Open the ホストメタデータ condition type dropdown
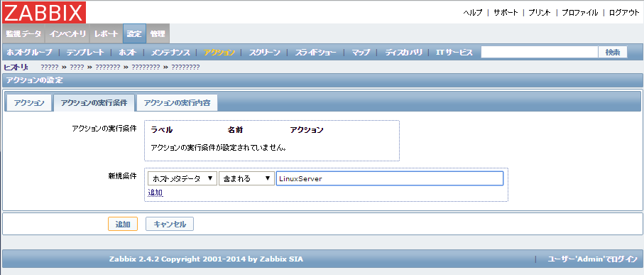This screenshot has width=644, height=275. 182,179
